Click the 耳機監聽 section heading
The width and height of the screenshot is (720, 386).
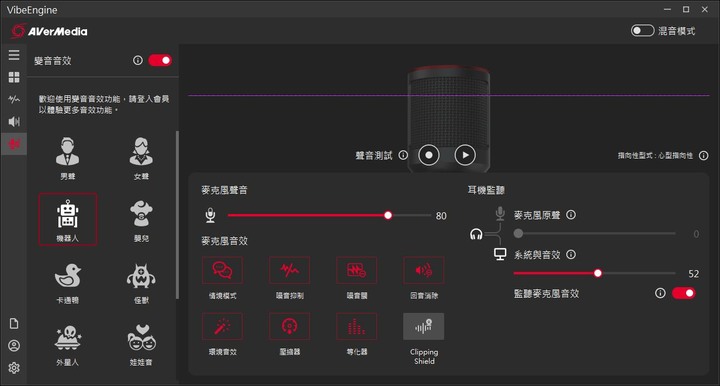point(486,190)
